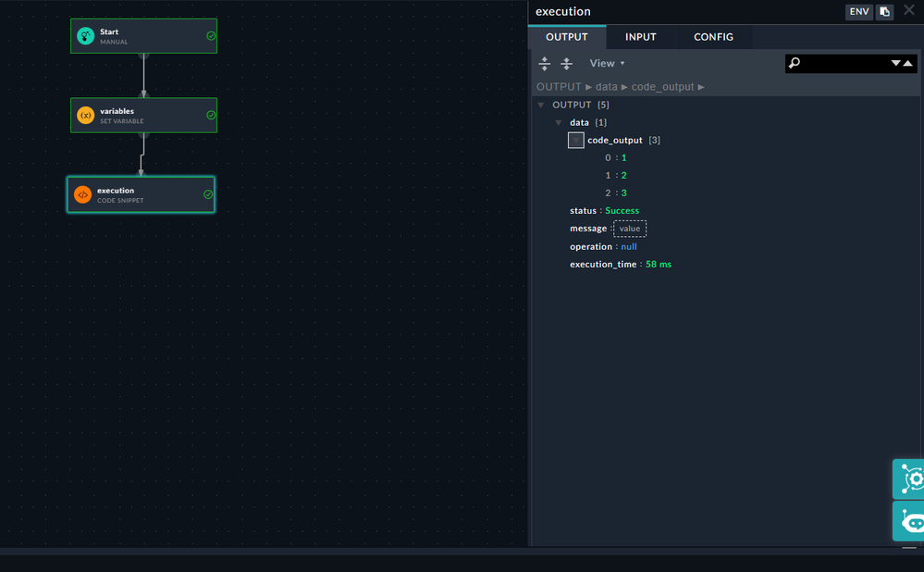
Task: Open the ENV environment view
Action: point(859,12)
